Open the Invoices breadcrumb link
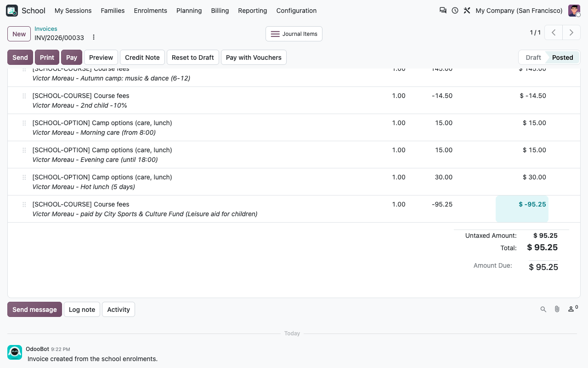588x368 pixels. tap(46, 29)
